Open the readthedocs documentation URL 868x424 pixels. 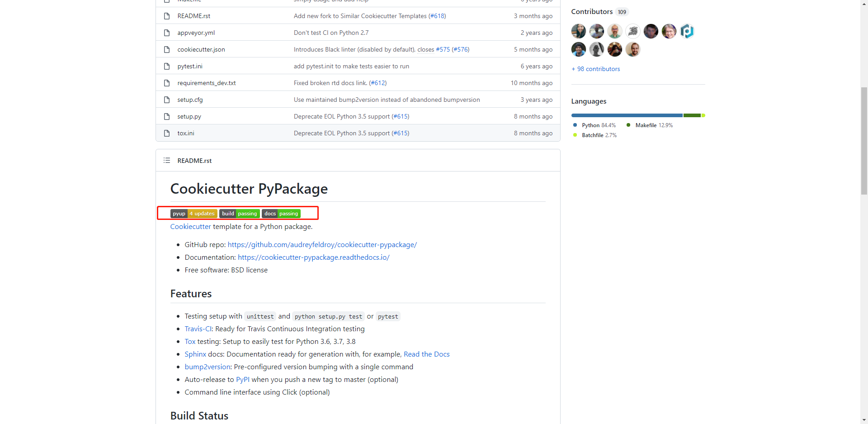point(313,257)
